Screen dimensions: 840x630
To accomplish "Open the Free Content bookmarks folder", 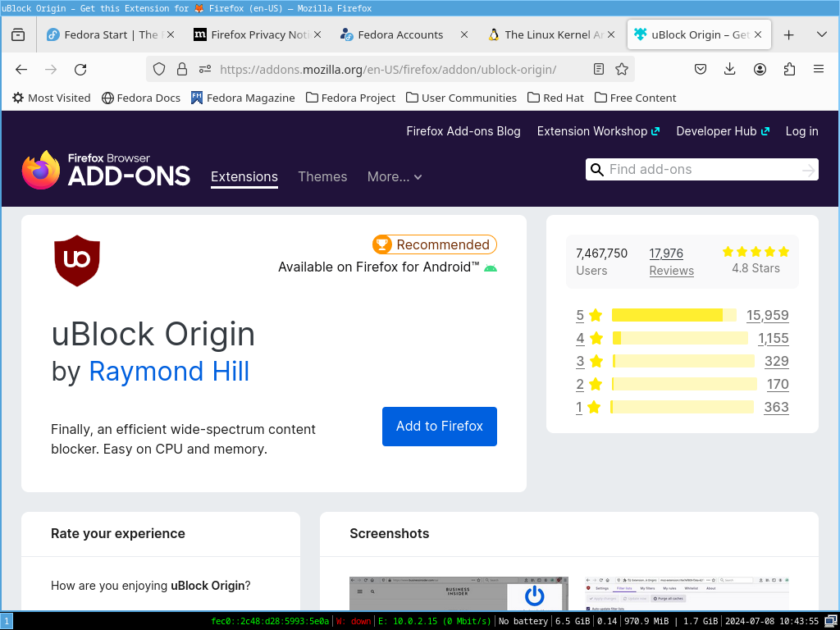I will click(x=636, y=98).
